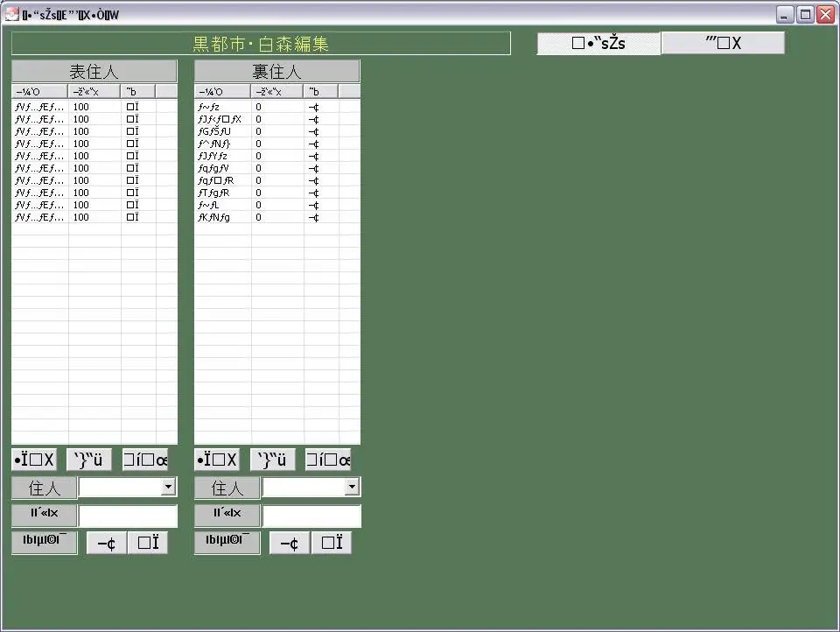Open the 住人 dropdown under the 表住人 list
Image resolution: width=840 pixels, height=632 pixels.
click(x=168, y=487)
